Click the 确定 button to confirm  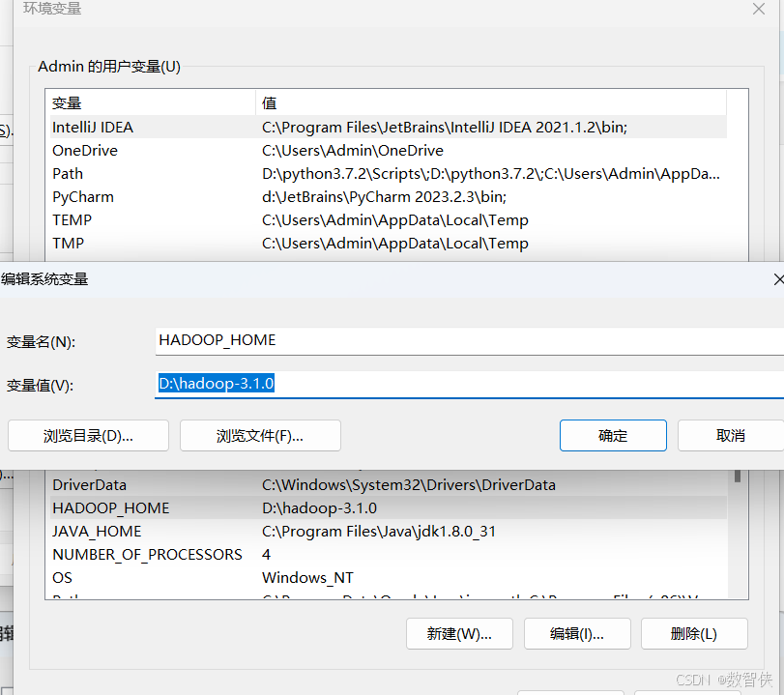point(613,435)
